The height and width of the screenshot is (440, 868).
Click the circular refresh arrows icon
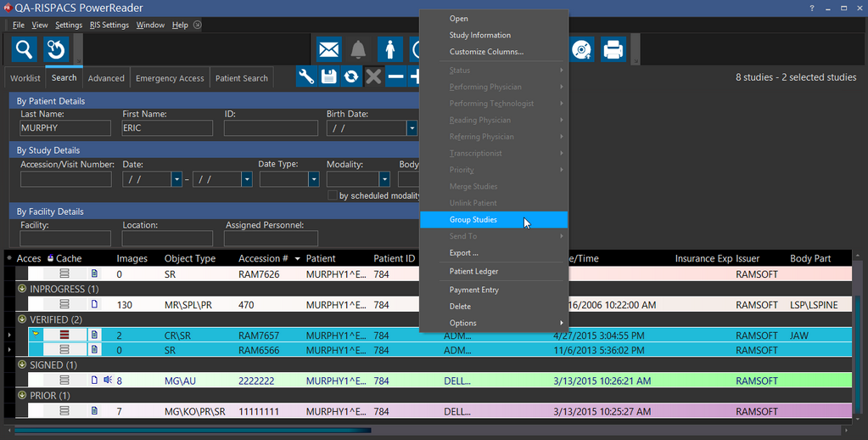(x=350, y=77)
